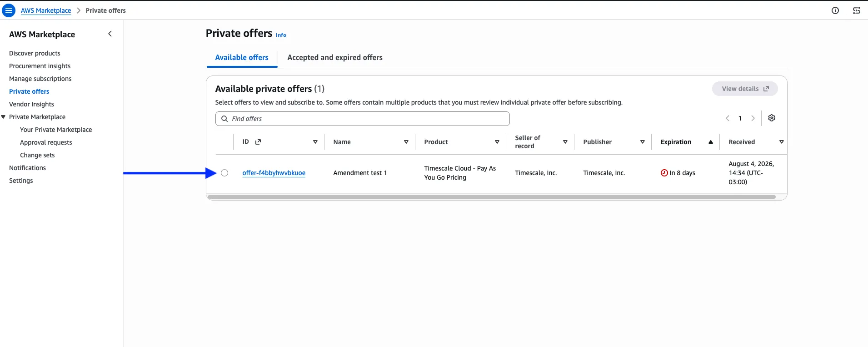Screen dimensions: 868x347
Task: Switch to Available offers tab
Action: click(x=242, y=58)
